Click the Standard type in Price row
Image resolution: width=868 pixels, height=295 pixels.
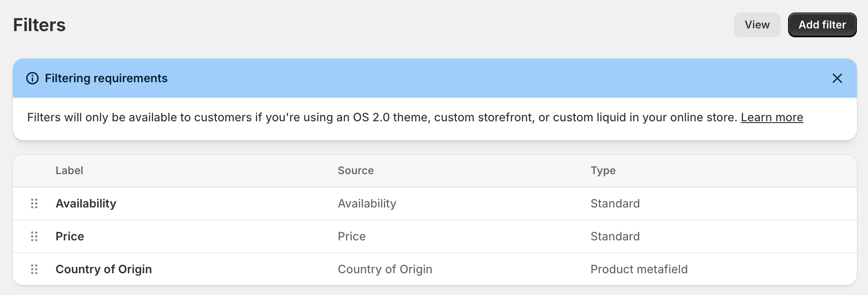coord(615,236)
